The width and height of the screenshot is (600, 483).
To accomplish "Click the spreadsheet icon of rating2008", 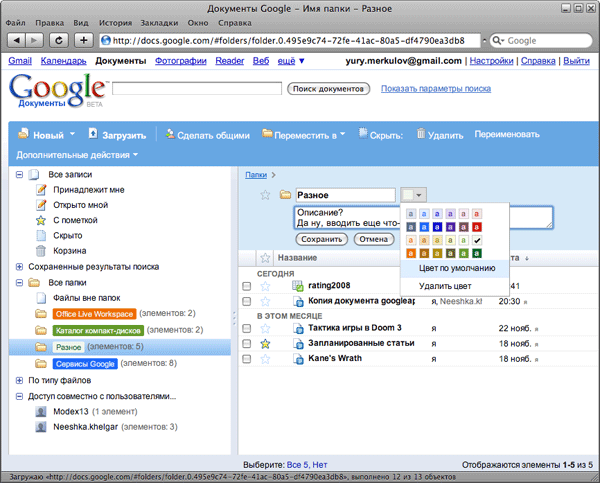I will [x=298, y=286].
